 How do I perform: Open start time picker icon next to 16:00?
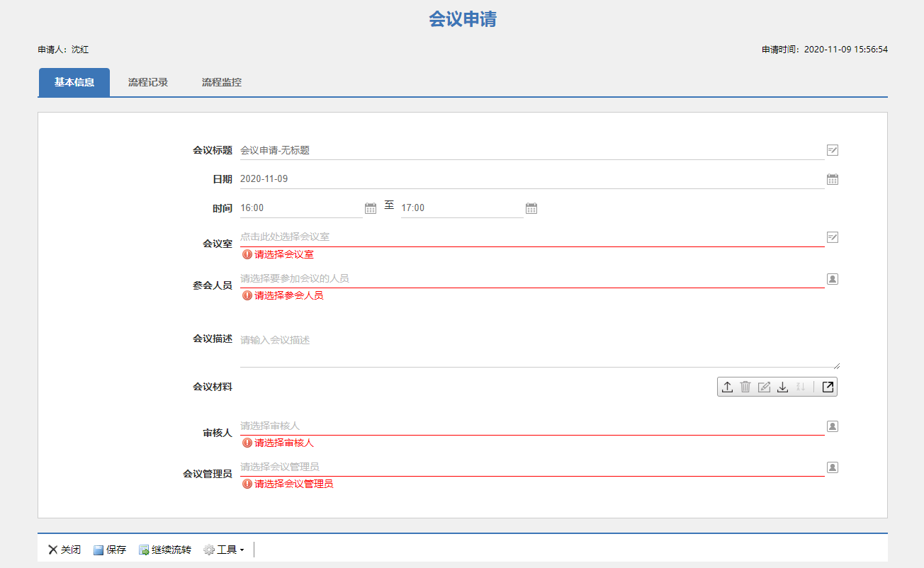pos(371,208)
